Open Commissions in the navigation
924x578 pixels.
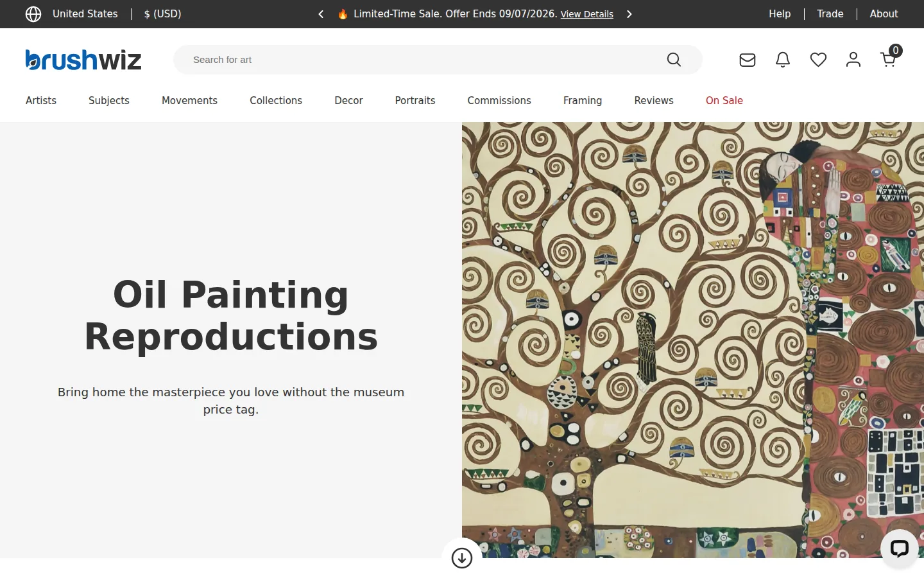499,101
